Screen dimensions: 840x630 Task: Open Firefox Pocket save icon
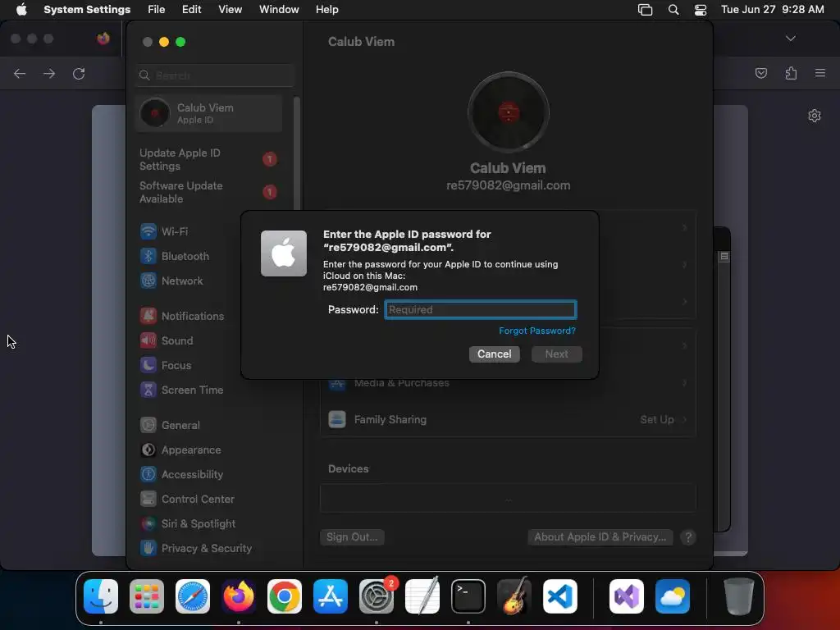[760, 73]
